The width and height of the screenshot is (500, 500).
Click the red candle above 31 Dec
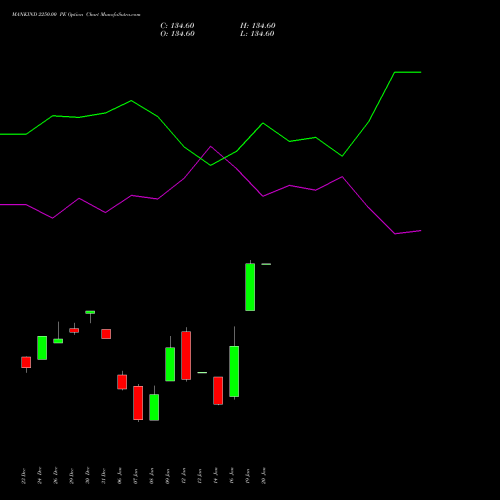click(x=106, y=334)
